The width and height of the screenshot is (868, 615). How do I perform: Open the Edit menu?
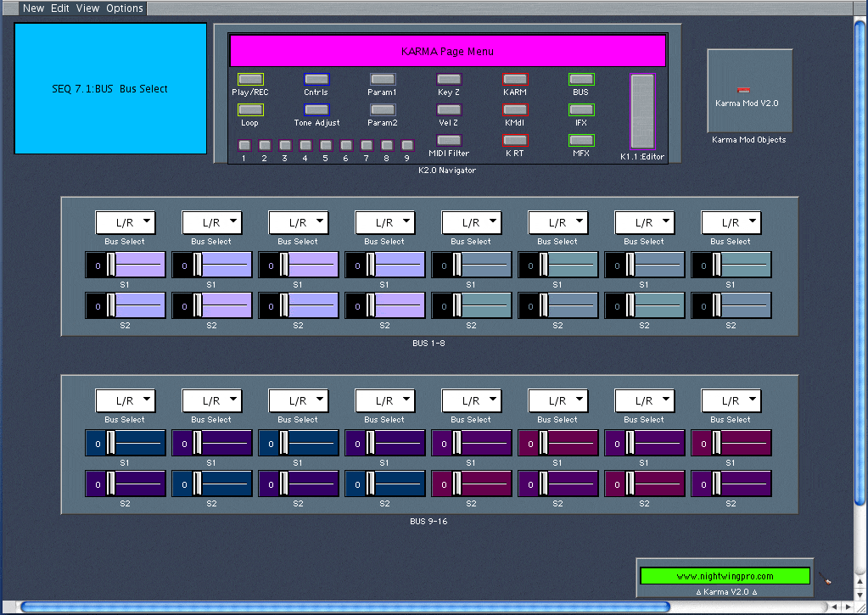tap(60, 8)
